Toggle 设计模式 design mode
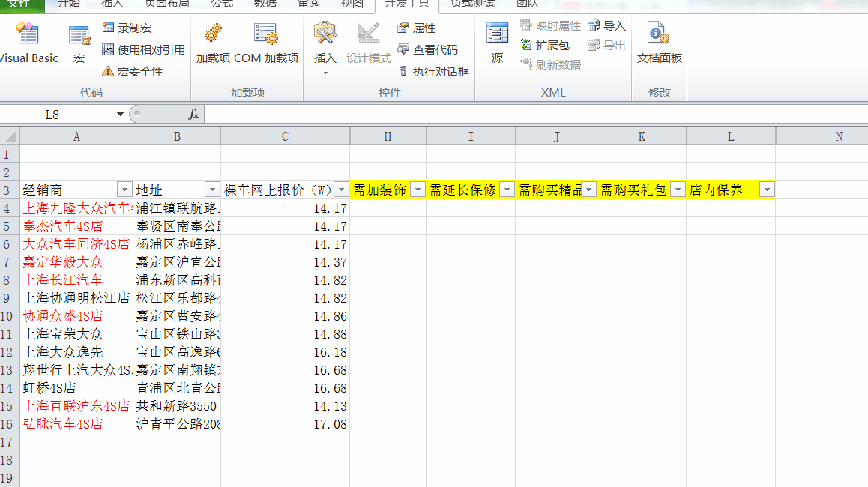 coord(369,43)
